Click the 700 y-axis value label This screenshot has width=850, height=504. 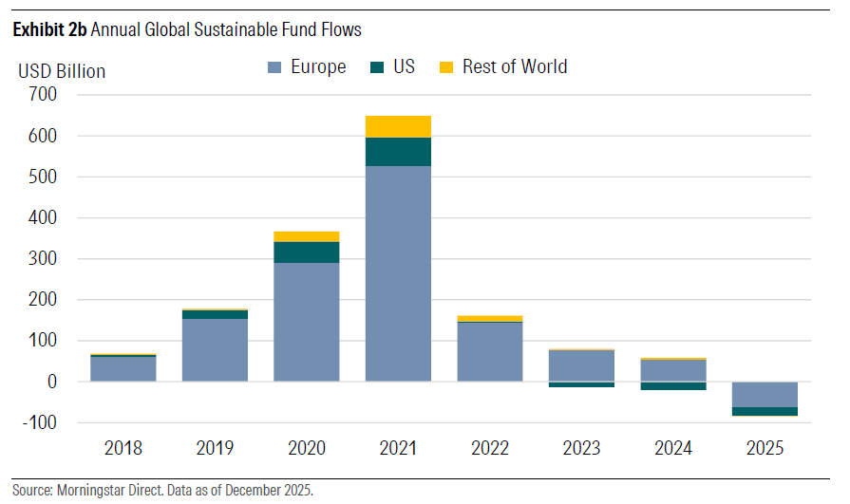tap(42, 95)
